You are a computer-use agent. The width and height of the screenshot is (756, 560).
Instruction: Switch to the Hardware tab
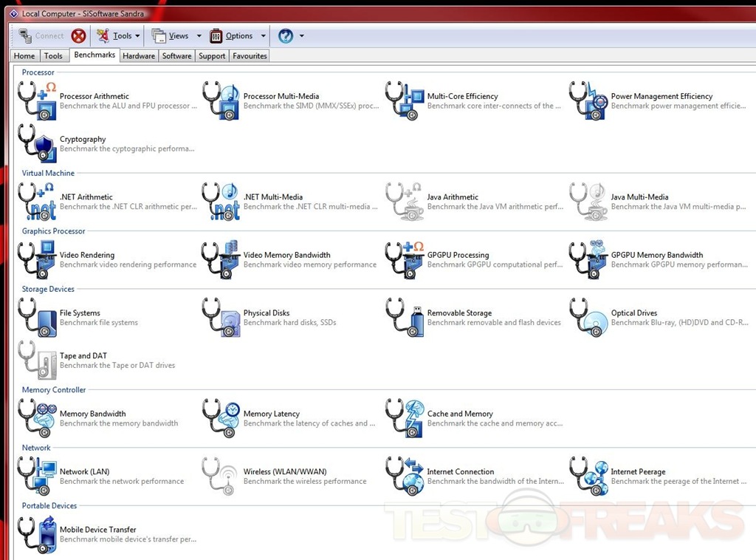pos(139,56)
